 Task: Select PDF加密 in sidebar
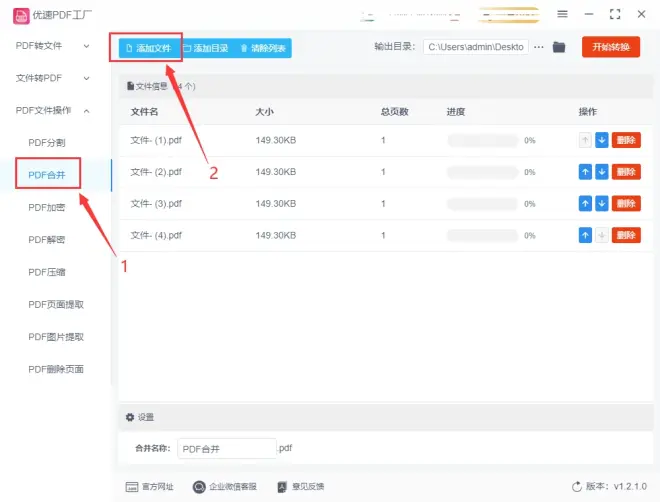tap(47, 207)
